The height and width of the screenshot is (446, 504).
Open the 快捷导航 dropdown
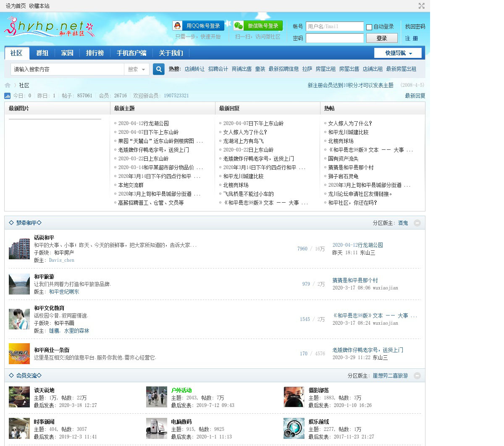(x=399, y=53)
